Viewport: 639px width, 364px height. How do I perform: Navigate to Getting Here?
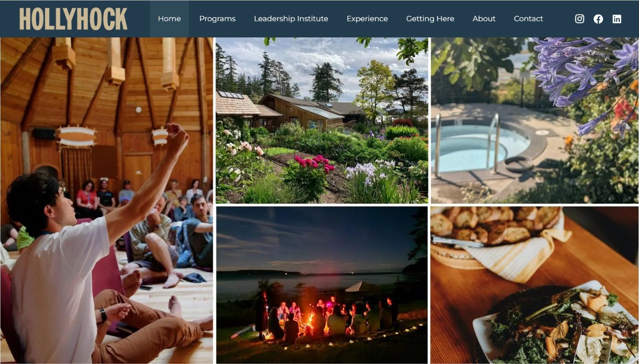[430, 19]
